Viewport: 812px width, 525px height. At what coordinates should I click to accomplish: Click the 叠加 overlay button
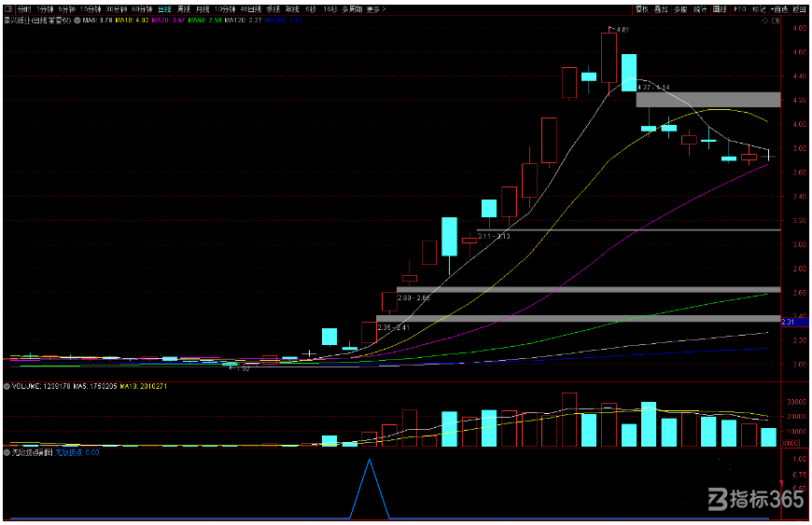(661, 9)
